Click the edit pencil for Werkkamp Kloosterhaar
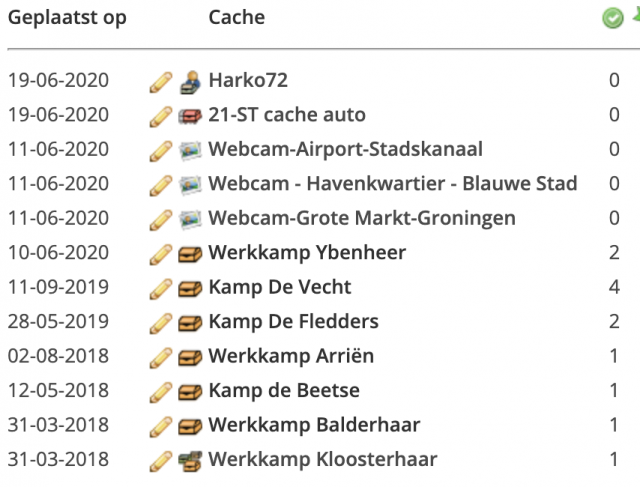 tap(160, 461)
